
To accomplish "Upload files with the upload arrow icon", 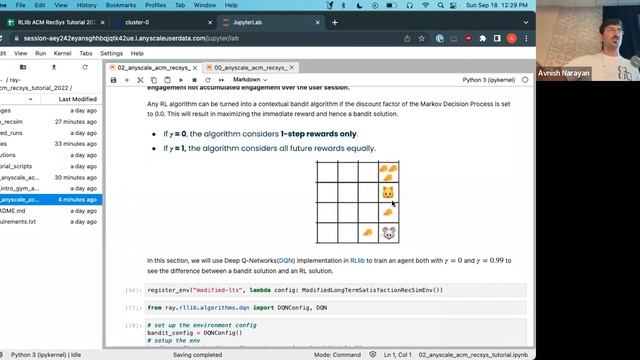I will (53, 67).
